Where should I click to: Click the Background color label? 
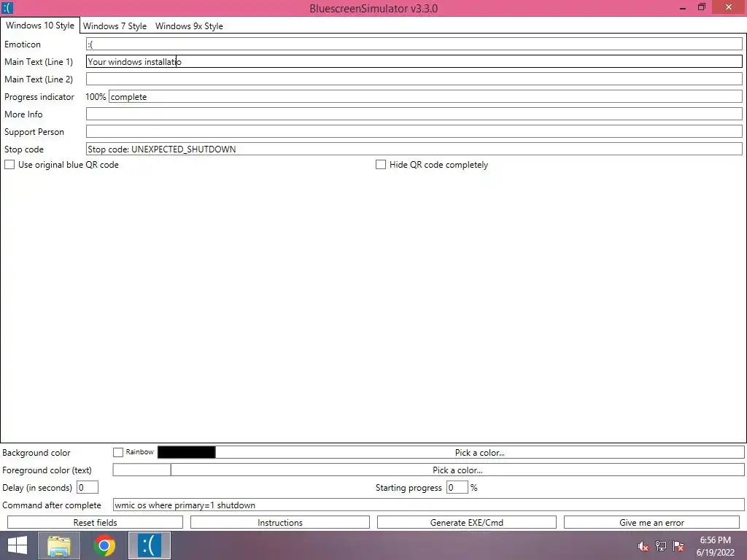point(36,453)
